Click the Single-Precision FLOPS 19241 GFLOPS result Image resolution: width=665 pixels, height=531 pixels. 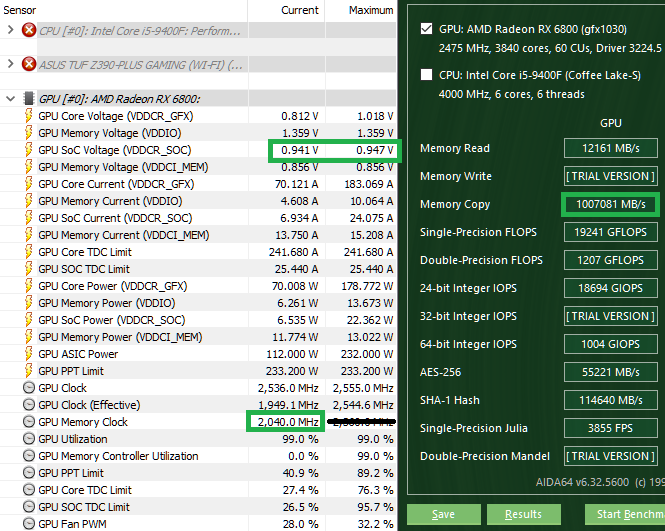point(611,232)
